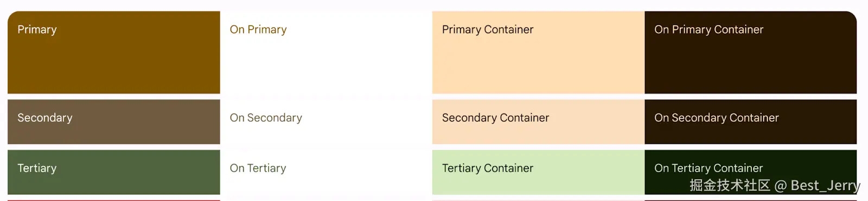Screen dimensions: 868x201
Task: Click the white On Secondary swatch
Action: (326, 122)
